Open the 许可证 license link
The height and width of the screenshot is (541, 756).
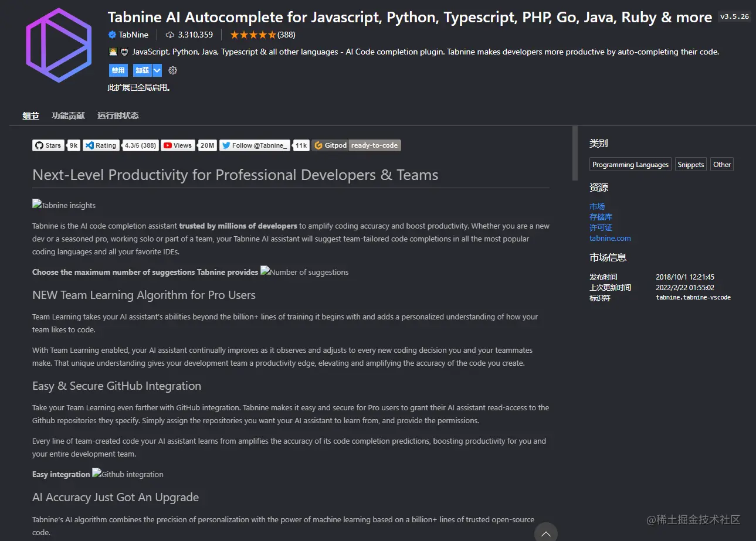pos(601,227)
